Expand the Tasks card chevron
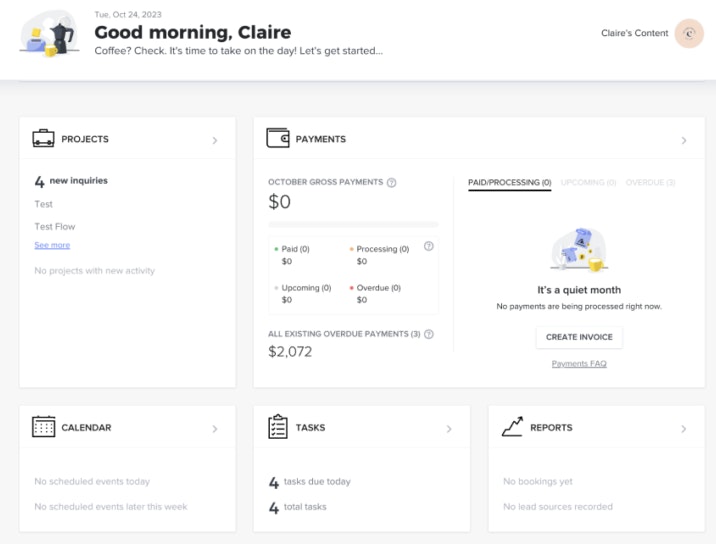 coord(449,429)
